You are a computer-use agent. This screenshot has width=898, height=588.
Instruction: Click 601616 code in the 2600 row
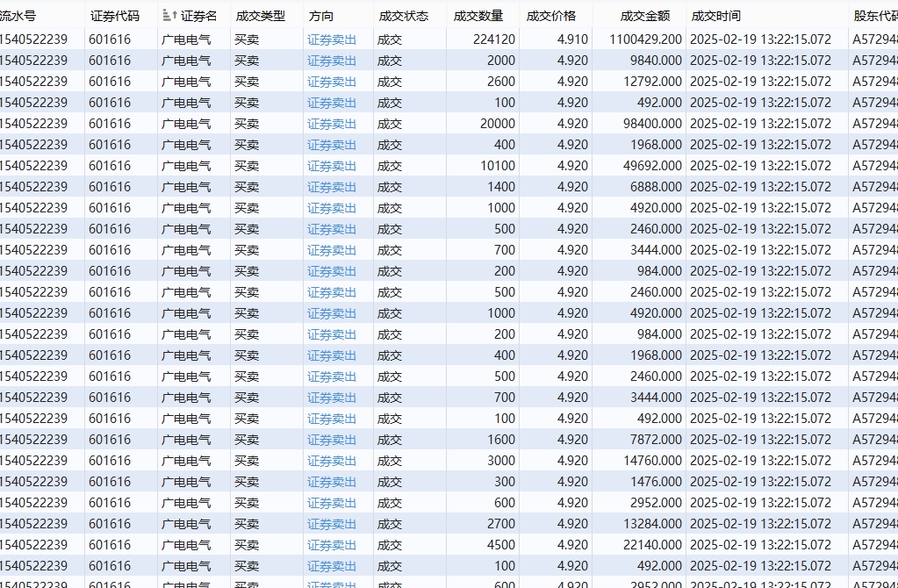[x=110, y=82]
